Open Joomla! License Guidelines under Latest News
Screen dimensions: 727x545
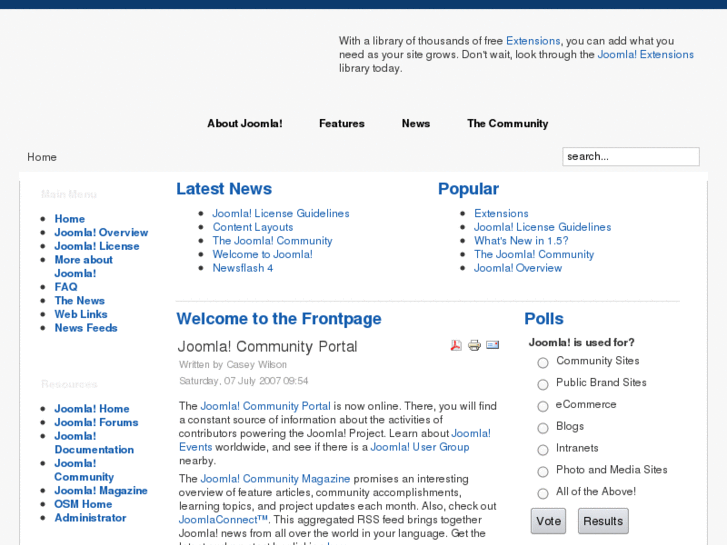(281, 213)
